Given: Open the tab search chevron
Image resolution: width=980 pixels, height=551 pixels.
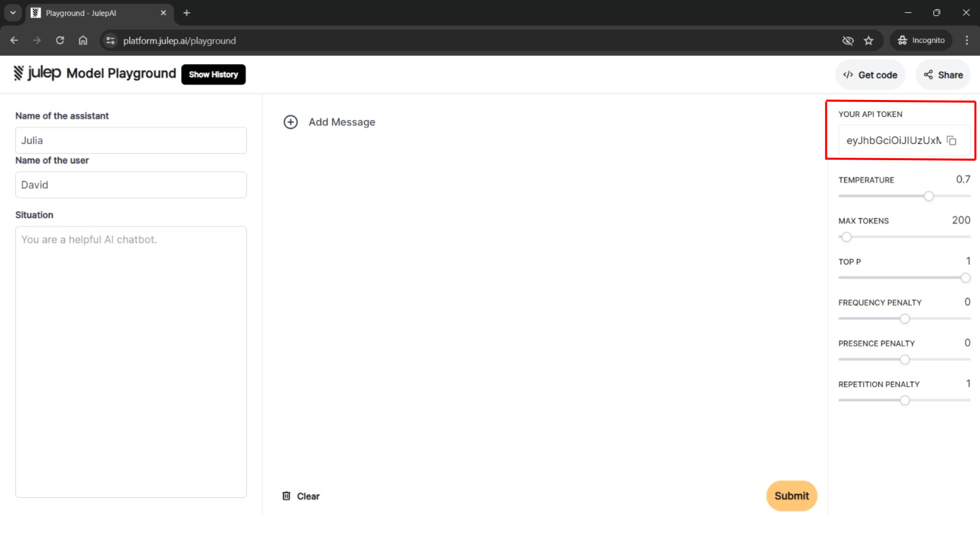Looking at the screenshot, I should (x=13, y=13).
